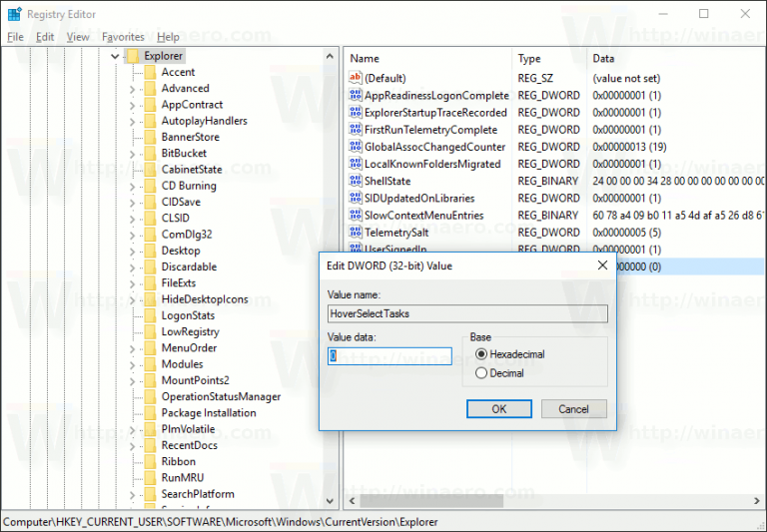Click the values pane horizontal scrollbar thumb
Viewport: 767px width, 532px height.
[x=431, y=501]
